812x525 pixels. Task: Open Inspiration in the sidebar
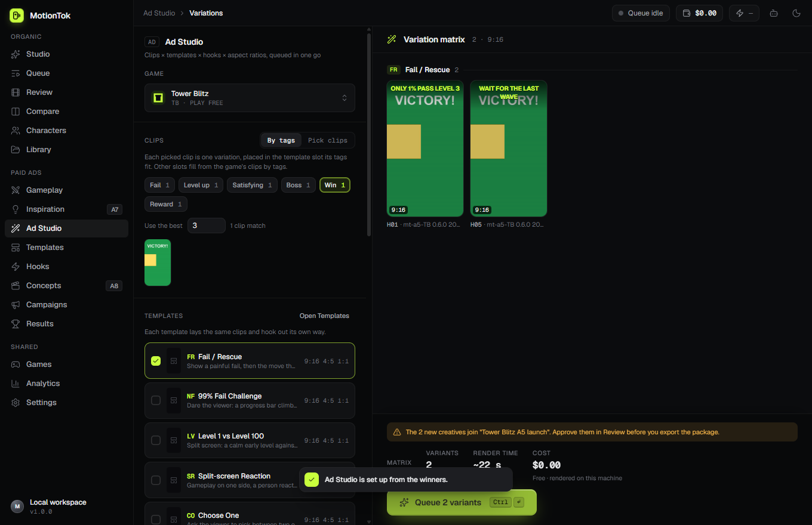click(x=66, y=209)
